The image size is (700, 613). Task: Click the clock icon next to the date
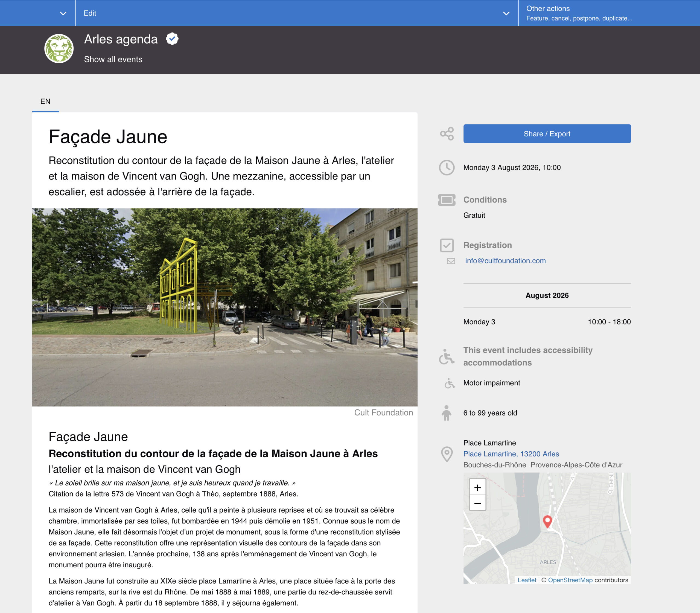pos(447,168)
